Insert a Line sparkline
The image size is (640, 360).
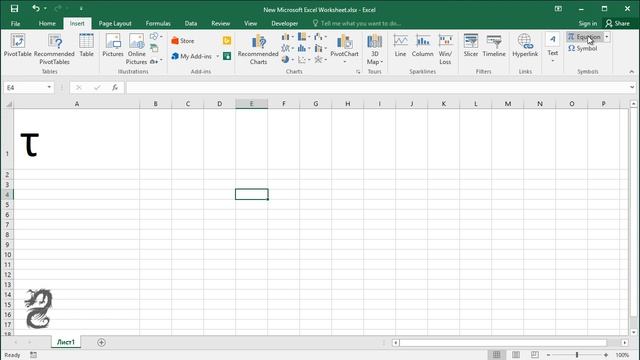coord(400,45)
